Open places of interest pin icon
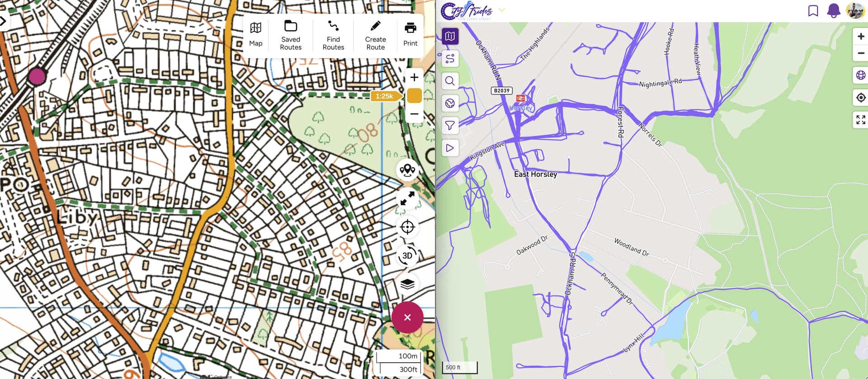Image resolution: width=868 pixels, height=379 pixels. click(x=407, y=170)
